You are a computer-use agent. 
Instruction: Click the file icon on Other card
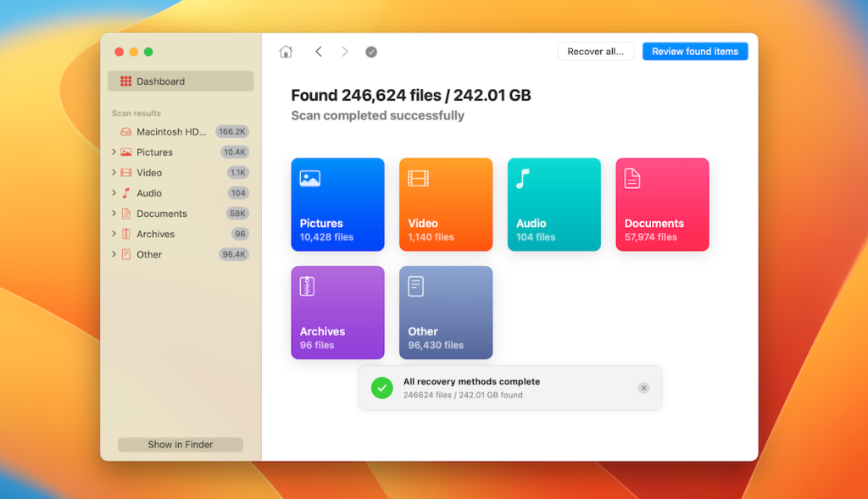point(415,286)
